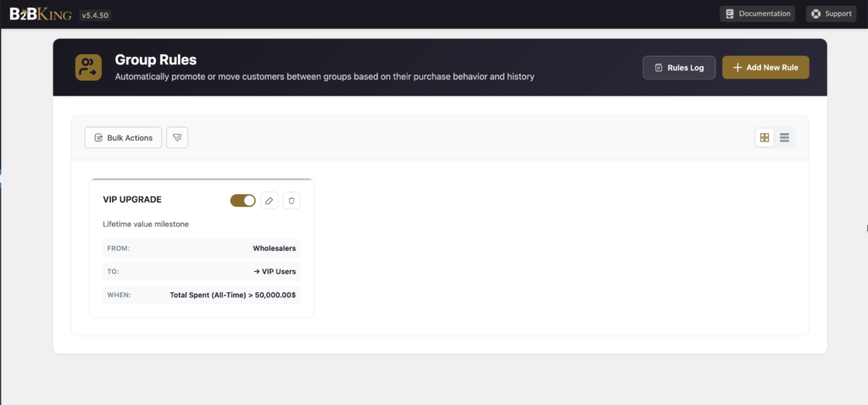Click the Group Rules header icon

pyautogui.click(x=88, y=67)
